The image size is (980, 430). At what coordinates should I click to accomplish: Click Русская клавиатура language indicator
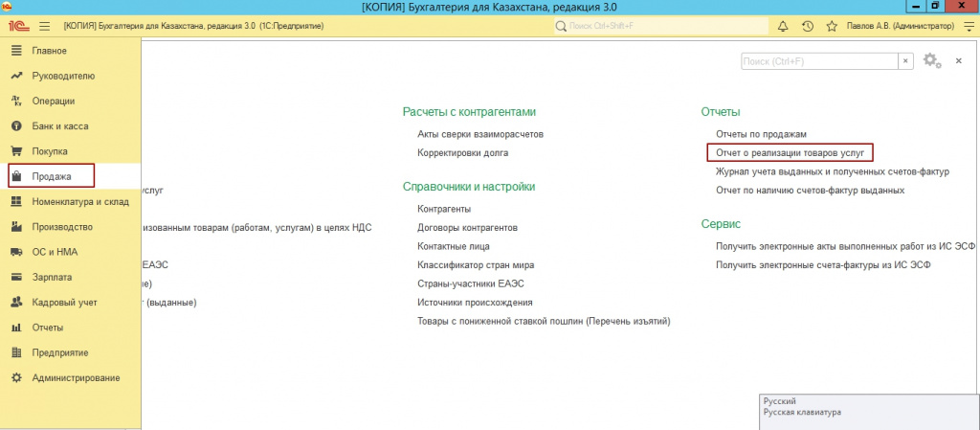click(x=803, y=413)
